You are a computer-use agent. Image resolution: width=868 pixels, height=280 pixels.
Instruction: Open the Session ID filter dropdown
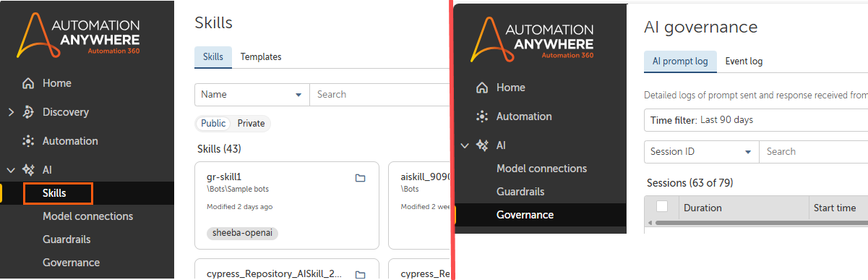(702, 152)
